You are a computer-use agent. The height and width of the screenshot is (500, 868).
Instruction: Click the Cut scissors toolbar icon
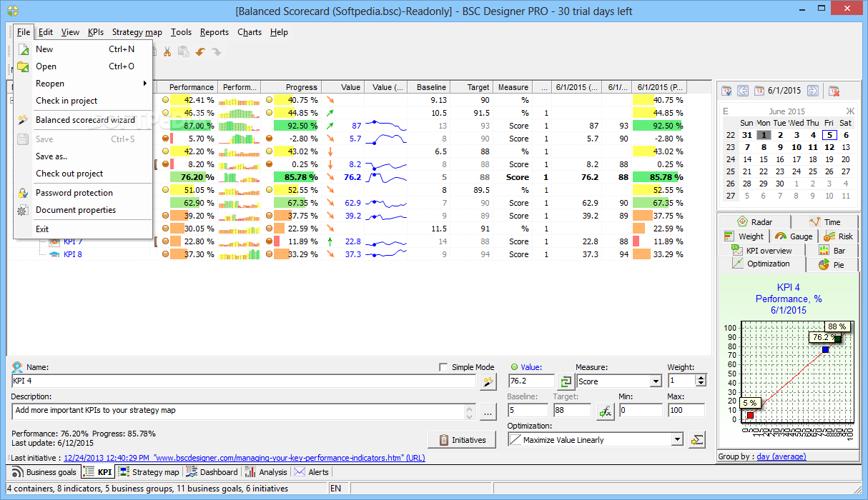point(167,51)
